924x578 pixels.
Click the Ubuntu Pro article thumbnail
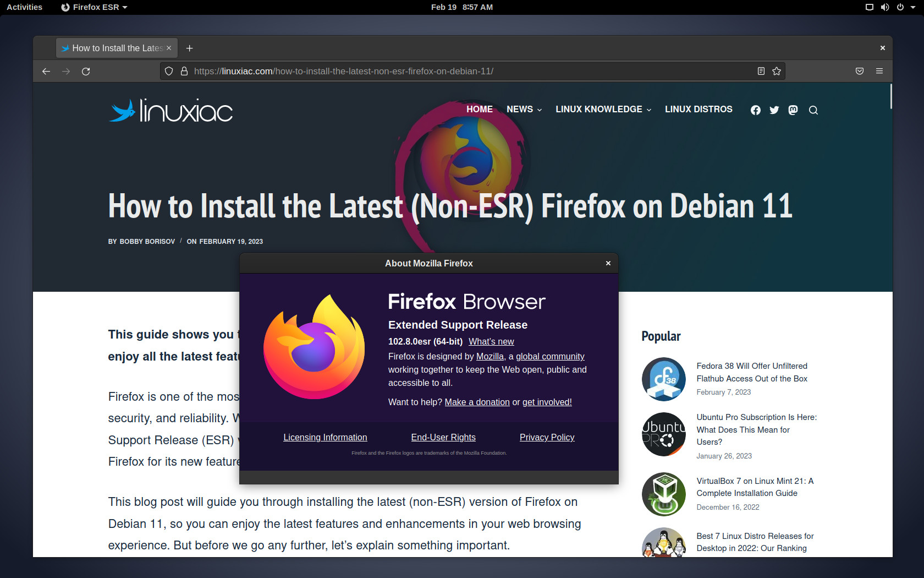point(664,434)
